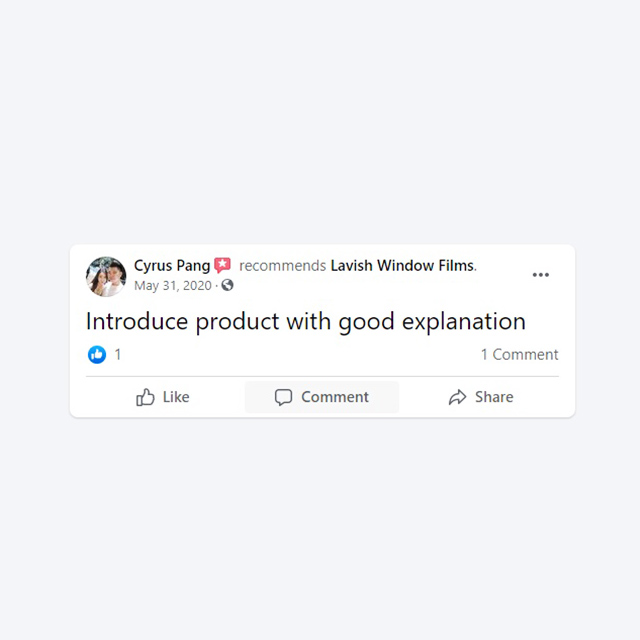
Task: Click the blue thumbs-up reaction icon
Action: click(x=97, y=354)
